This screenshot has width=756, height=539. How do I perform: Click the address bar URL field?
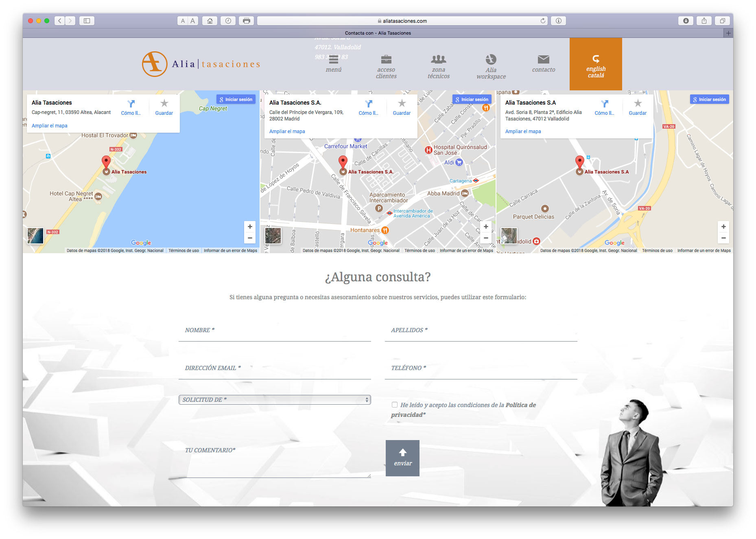402,21
